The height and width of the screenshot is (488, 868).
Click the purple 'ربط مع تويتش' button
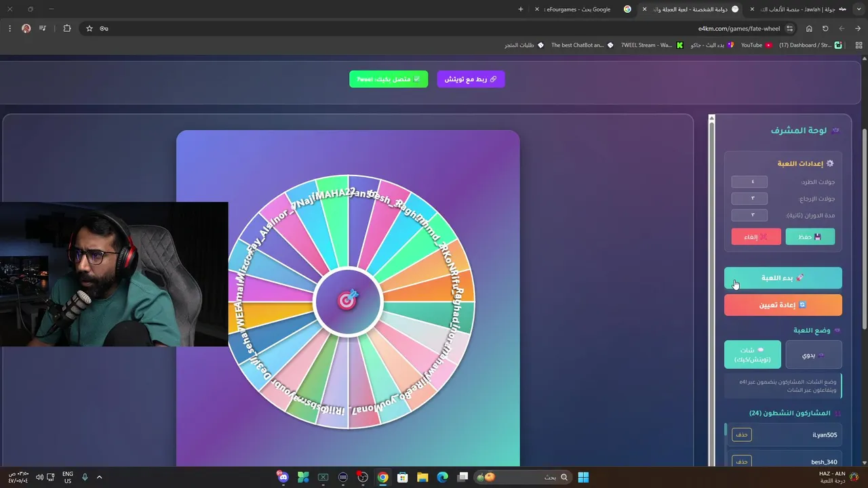coord(471,79)
